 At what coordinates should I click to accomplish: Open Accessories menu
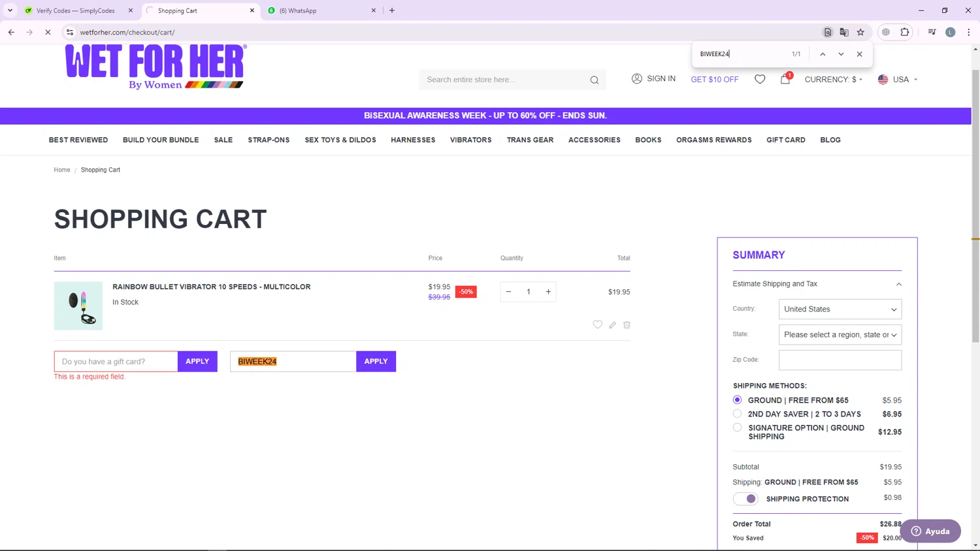point(595,140)
